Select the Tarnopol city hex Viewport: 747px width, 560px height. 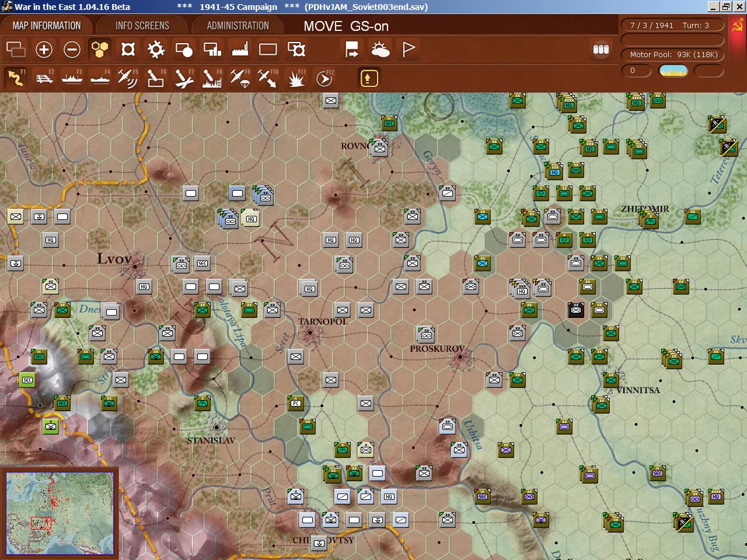click(310, 333)
